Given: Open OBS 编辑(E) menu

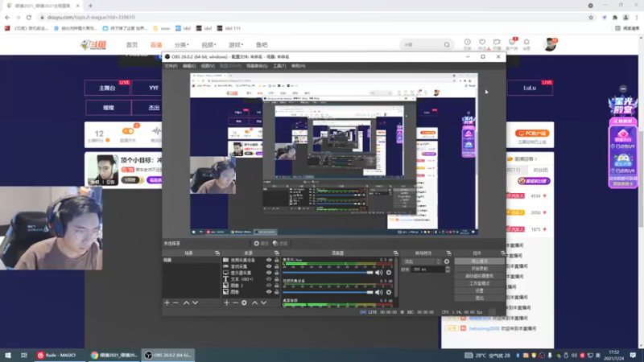Looking at the screenshot, I should [x=189, y=66].
